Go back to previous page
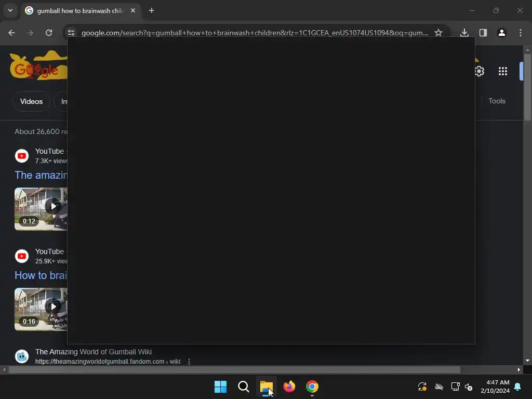The height and width of the screenshot is (399, 532). [11, 33]
